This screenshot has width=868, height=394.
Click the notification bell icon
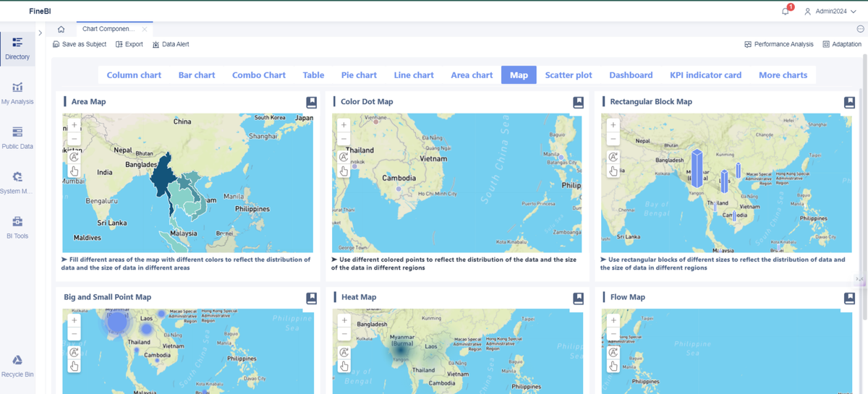(x=786, y=11)
